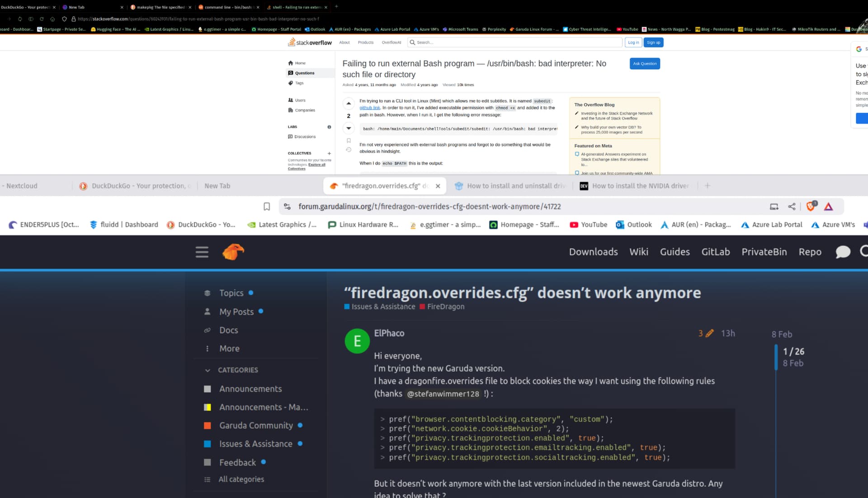The height and width of the screenshot is (498, 868).
Task: Show the question activity history icon
Action: click(349, 150)
